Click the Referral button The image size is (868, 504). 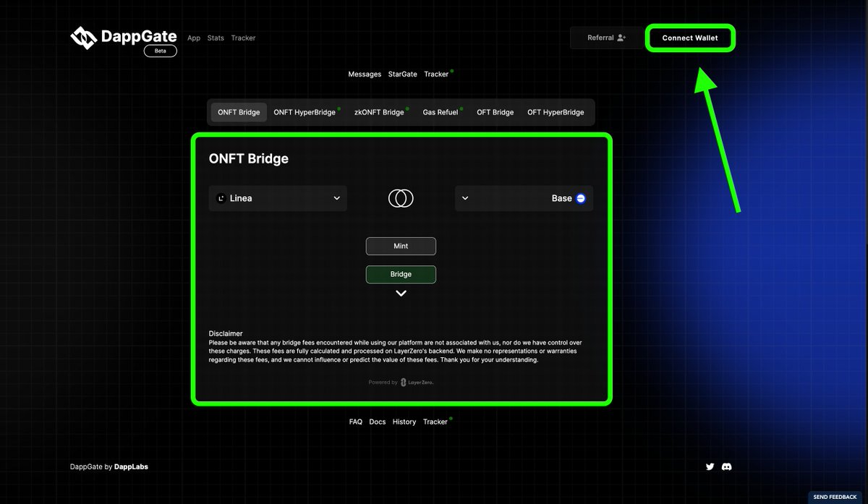pos(606,38)
